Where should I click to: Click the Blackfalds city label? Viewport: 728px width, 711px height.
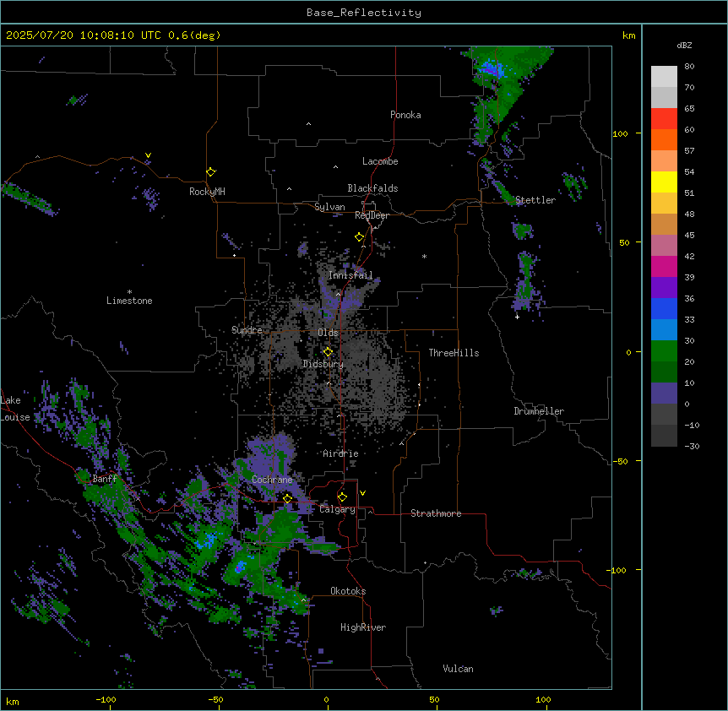coord(372,188)
